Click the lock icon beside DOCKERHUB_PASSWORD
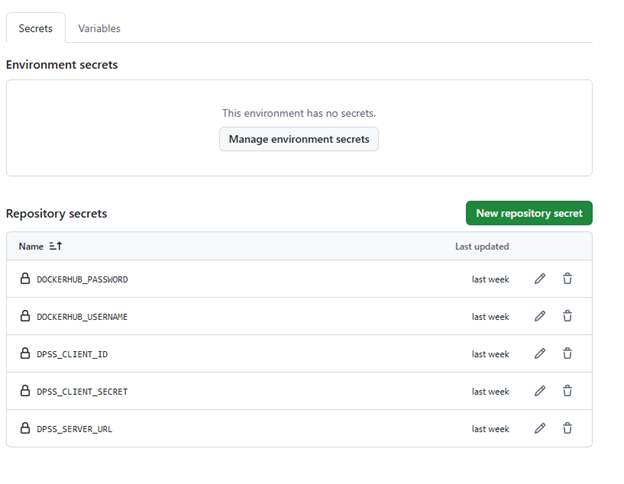 (25, 279)
